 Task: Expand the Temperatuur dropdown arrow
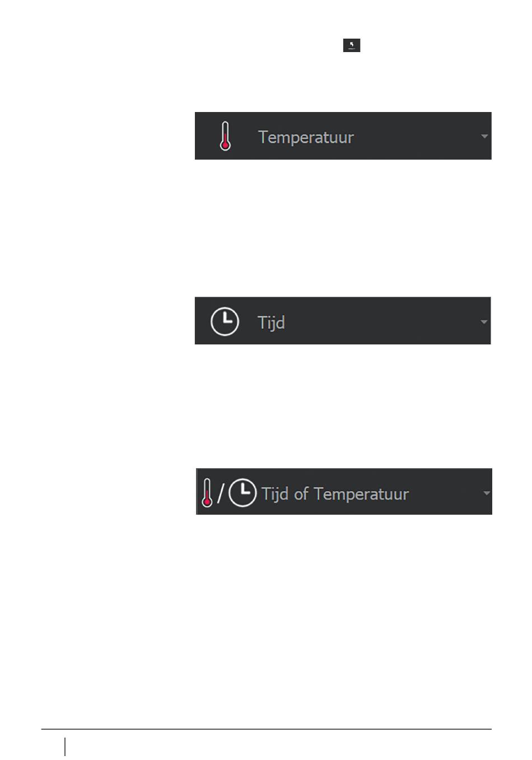tap(484, 136)
